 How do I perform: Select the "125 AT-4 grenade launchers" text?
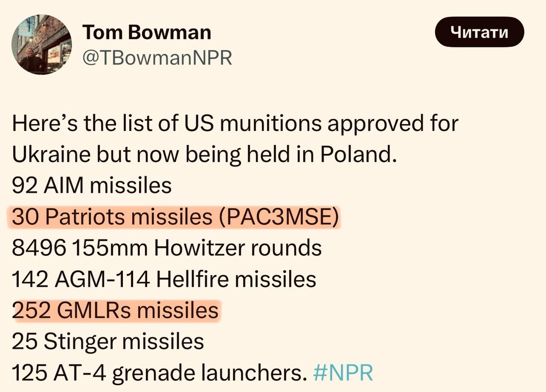pyautogui.click(x=159, y=373)
